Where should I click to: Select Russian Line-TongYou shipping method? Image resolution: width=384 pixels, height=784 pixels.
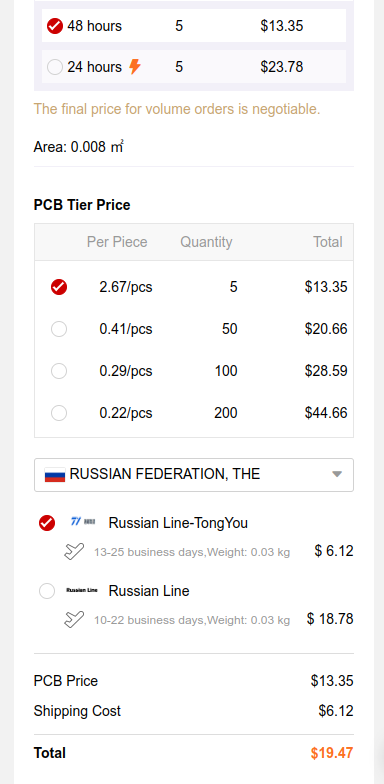47,523
